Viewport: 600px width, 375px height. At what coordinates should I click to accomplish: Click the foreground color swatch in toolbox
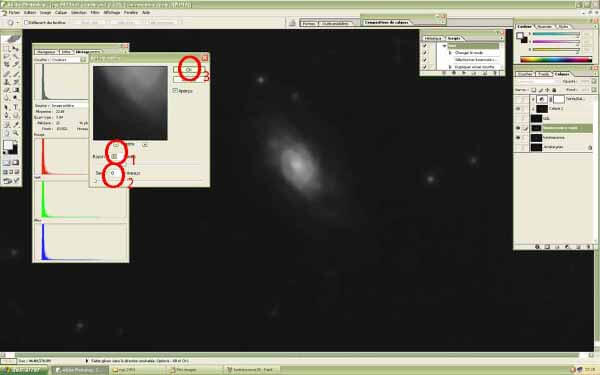[x=8, y=145]
